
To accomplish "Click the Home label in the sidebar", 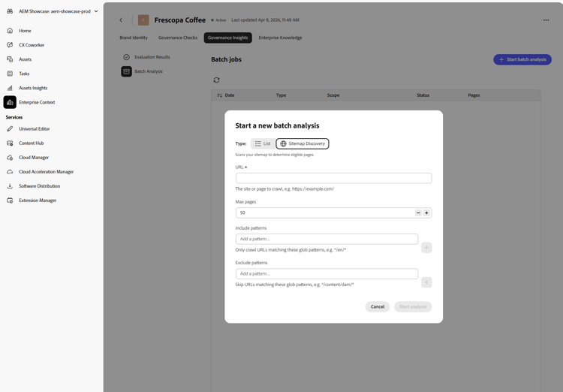I will click(x=25, y=31).
